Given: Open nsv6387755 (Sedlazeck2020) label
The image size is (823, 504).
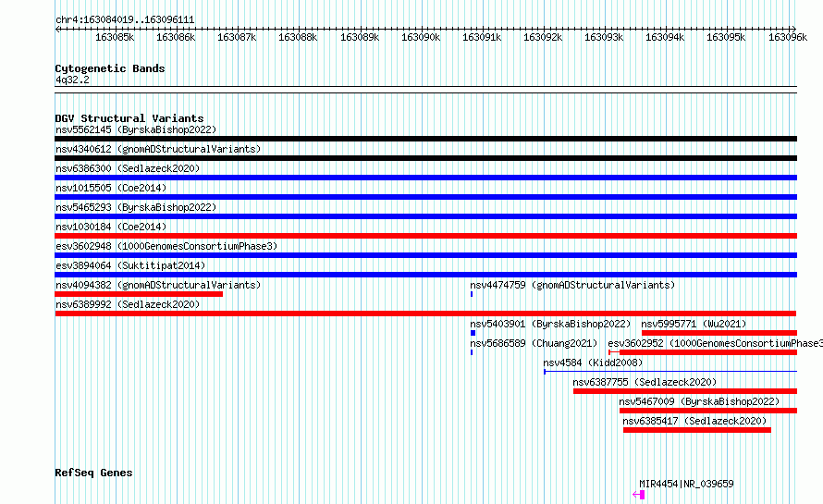Looking at the screenshot, I should (x=645, y=382).
